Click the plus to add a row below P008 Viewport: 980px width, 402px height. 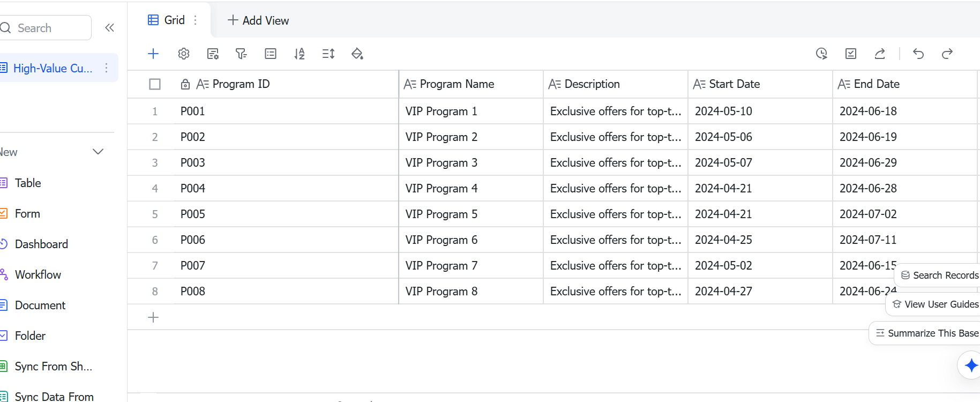(153, 317)
